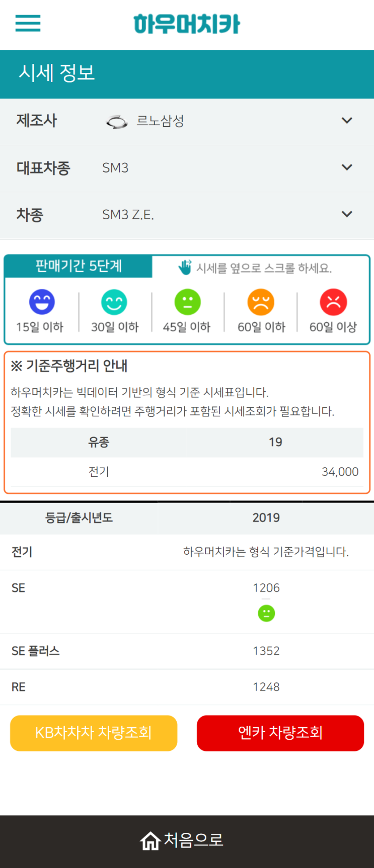The image size is (374, 868).
Task: Tap the 하우머치카 logo
Action: tap(187, 24)
